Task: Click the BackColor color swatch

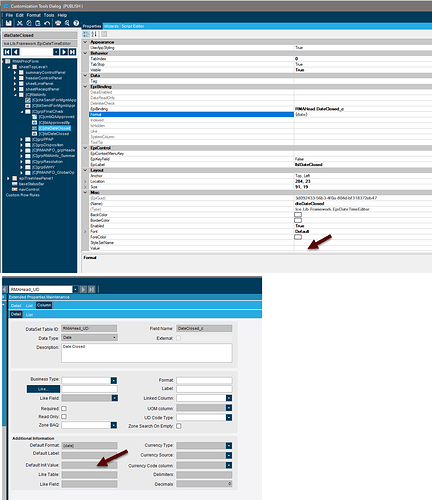Action: (x=298, y=215)
